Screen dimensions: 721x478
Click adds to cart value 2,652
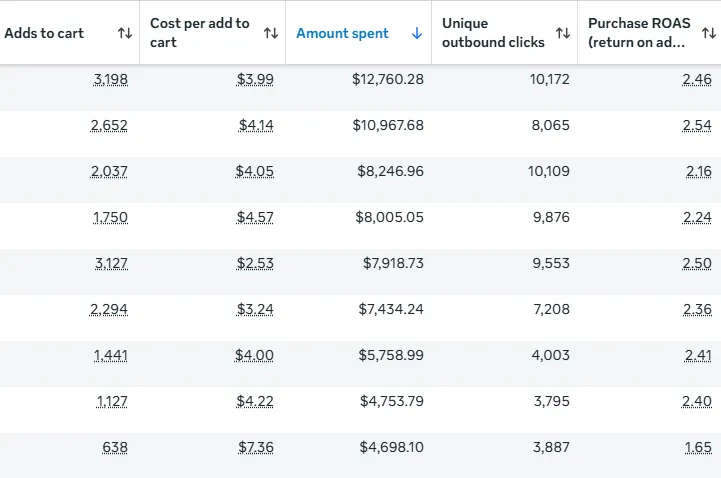click(x=109, y=125)
